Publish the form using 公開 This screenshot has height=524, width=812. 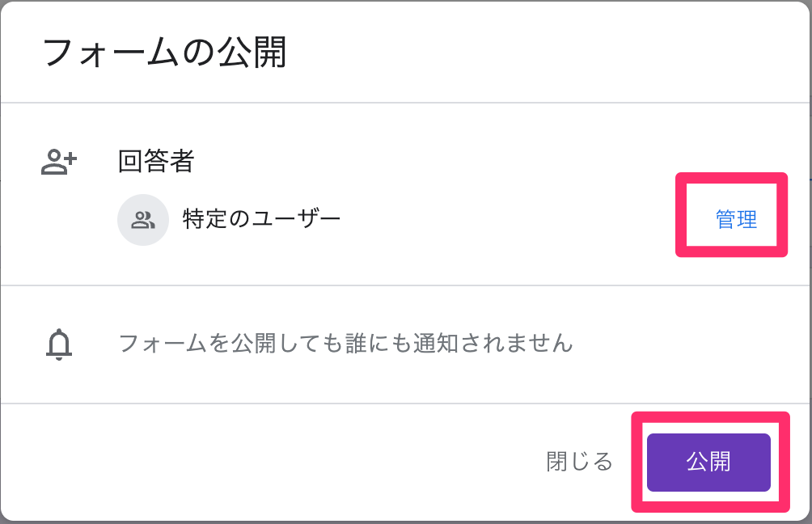708,462
